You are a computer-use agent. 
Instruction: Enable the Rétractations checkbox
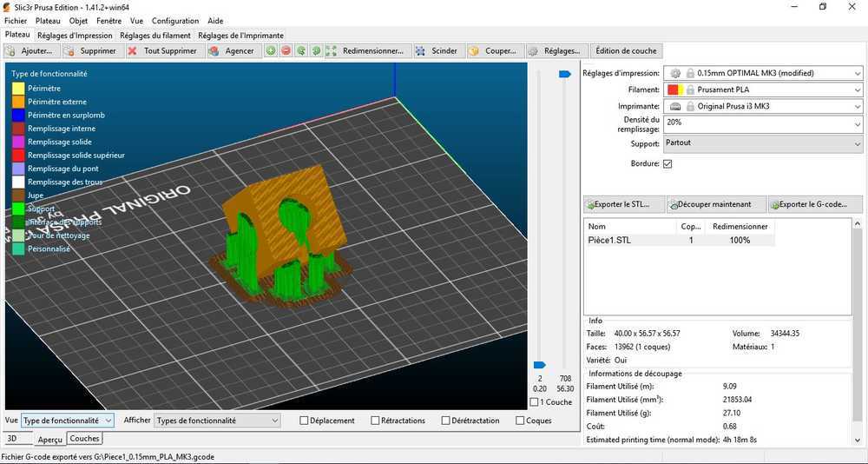click(x=375, y=421)
